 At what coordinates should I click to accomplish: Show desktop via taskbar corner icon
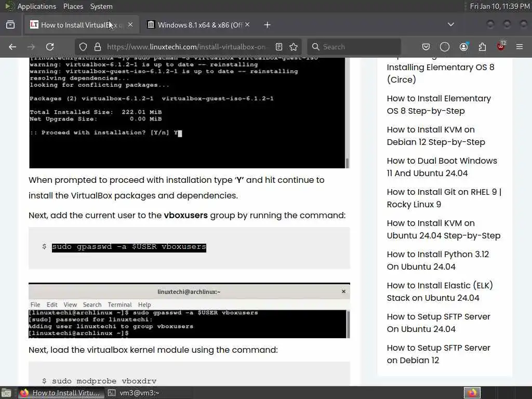coord(6,393)
